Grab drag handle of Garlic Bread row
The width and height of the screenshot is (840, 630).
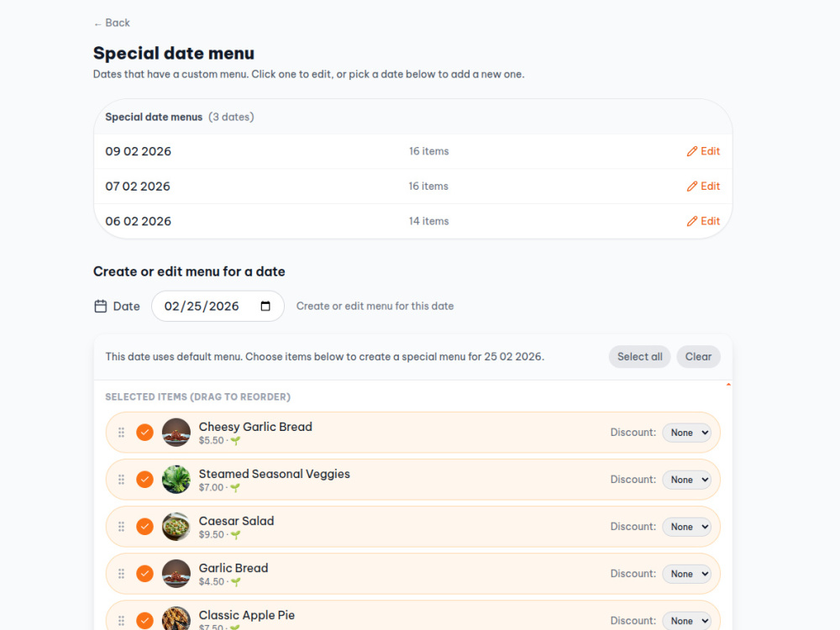(122, 574)
